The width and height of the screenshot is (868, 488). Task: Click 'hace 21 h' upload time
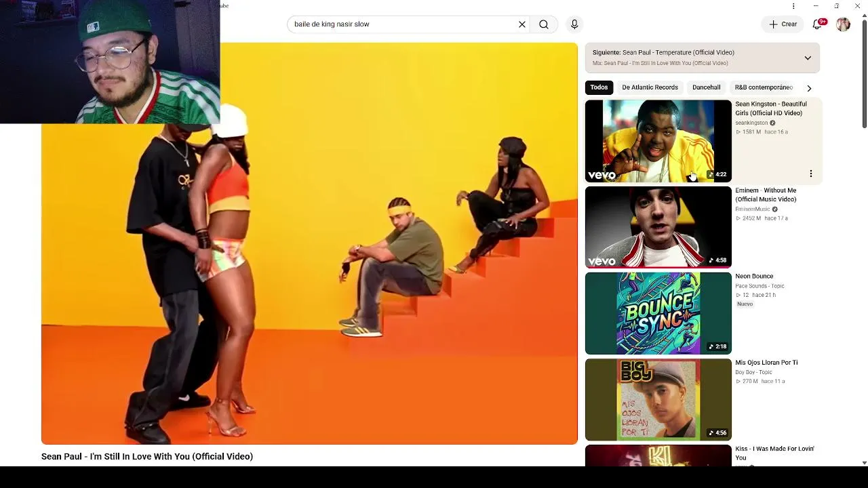click(764, 296)
